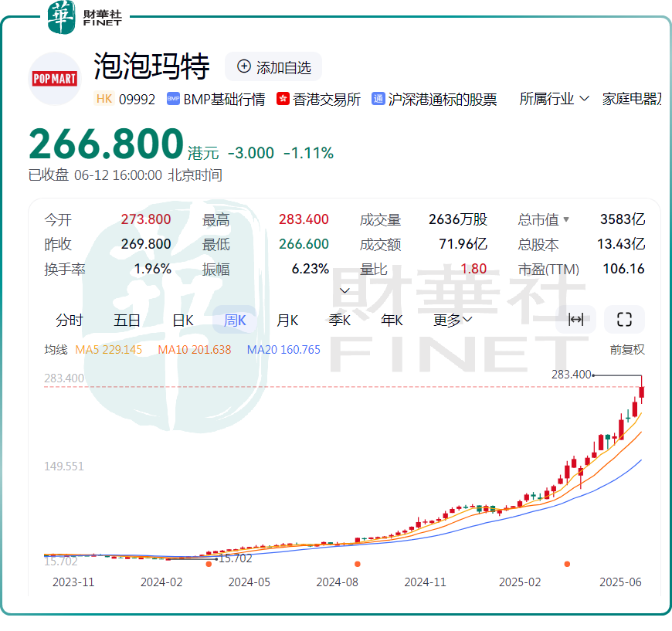Click the 2023-11 date axis label
Image resolution: width=672 pixels, height=631 pixels.
(x=73, y=582)
